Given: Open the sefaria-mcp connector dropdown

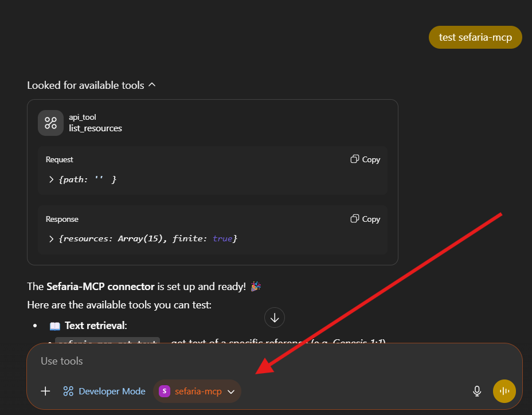Looking at the screenshot, I should (x=197, y=391).
